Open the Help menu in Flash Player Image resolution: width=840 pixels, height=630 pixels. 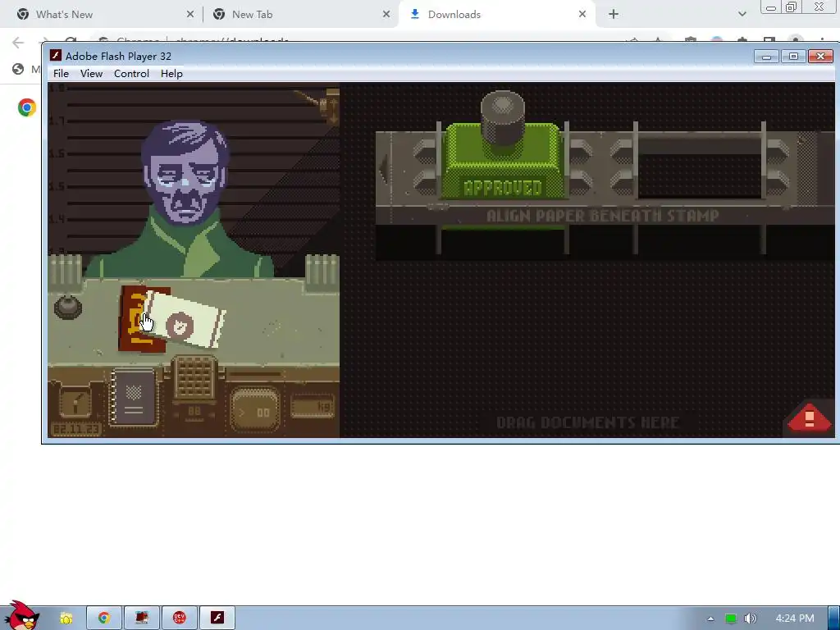tap(171, 73)
